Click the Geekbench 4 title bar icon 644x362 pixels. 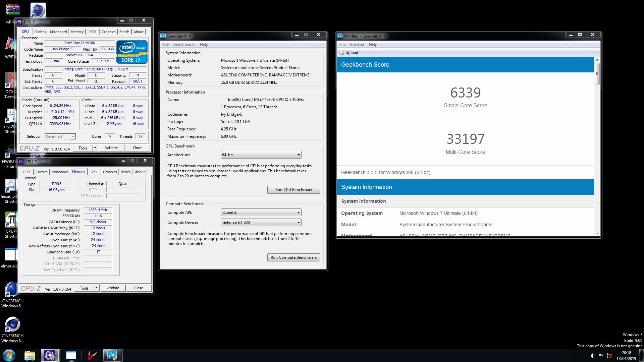163,36
